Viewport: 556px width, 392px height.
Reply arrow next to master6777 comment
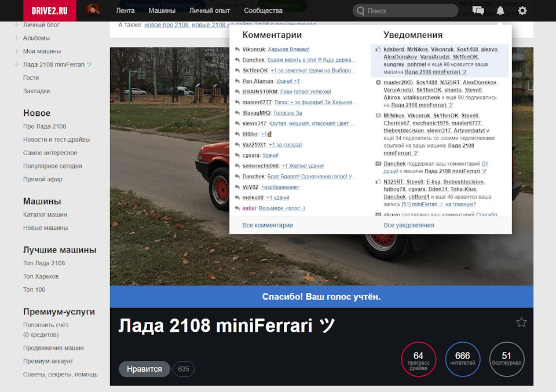[237, 102]
